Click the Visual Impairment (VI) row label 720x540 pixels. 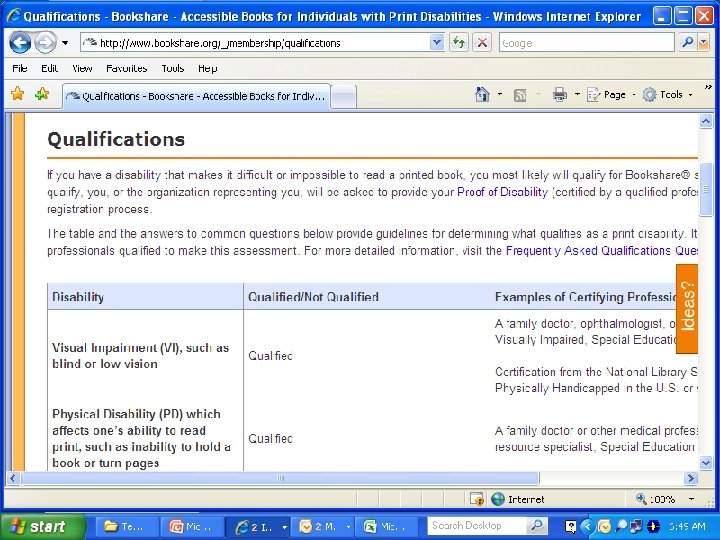[141, 355]
